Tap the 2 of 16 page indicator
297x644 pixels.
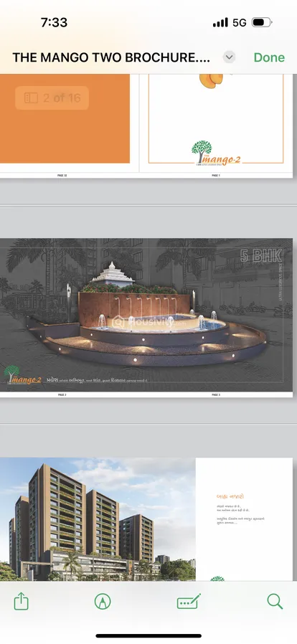pos(52,98)
